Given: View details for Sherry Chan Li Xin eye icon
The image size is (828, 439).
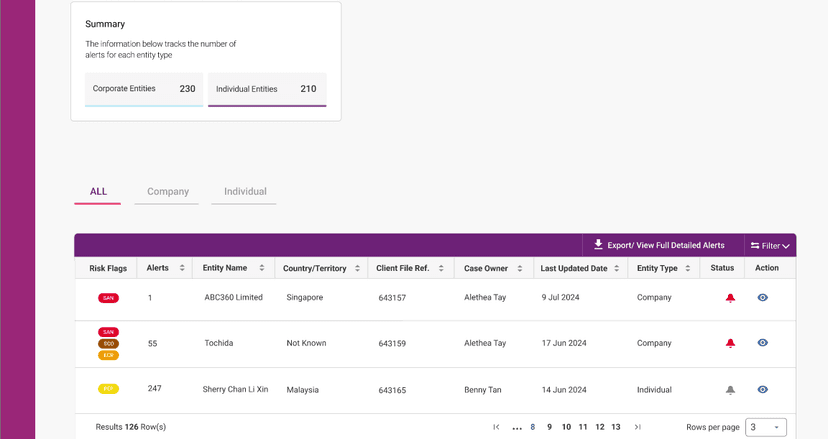Looking at the screenshot, I should click(x=763, y=389).
